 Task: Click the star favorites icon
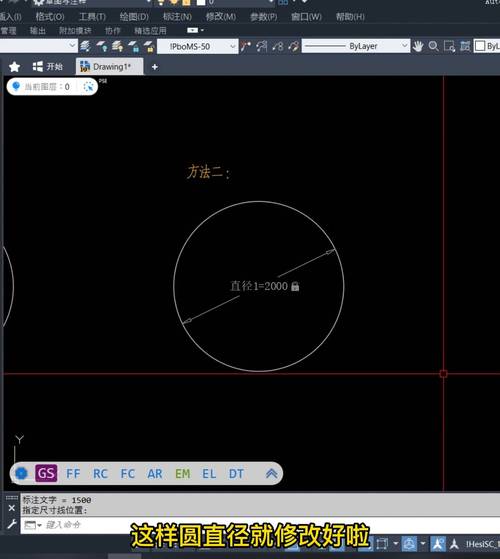point(14,67)
